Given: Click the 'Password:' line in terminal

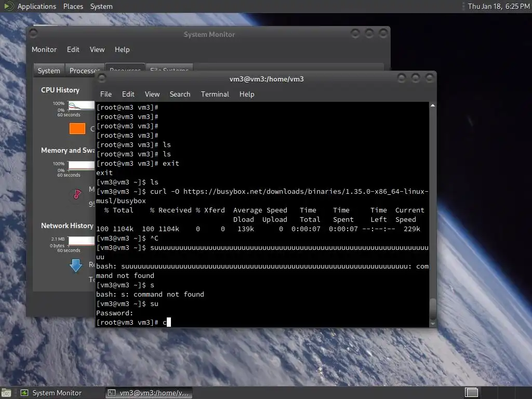Looking at the screenshot, I should [x=115, y=313].
